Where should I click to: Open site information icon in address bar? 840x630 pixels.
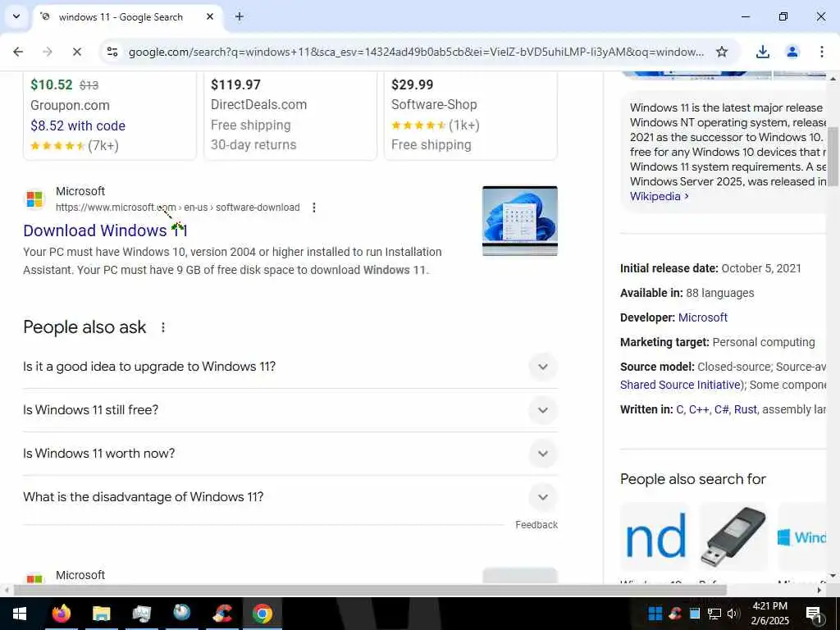click(x=112, y=52)
